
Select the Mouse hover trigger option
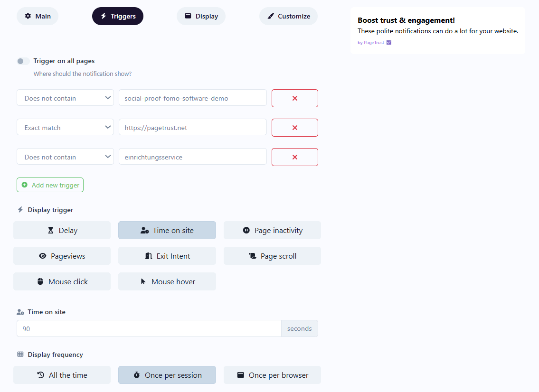coord(167,281)
